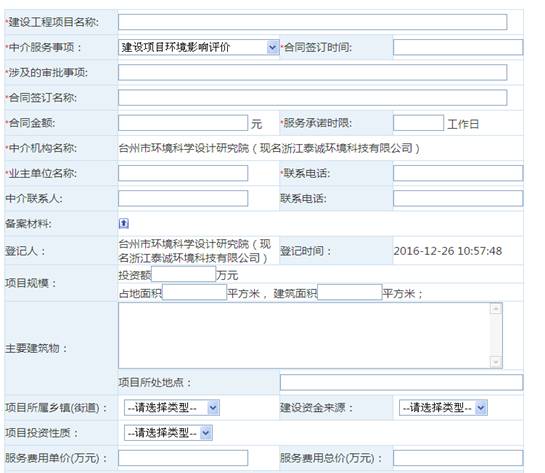Focus the 合同签订时间 field
The width and height of the screenshot is (545, 473).
[x=458, y=47]
